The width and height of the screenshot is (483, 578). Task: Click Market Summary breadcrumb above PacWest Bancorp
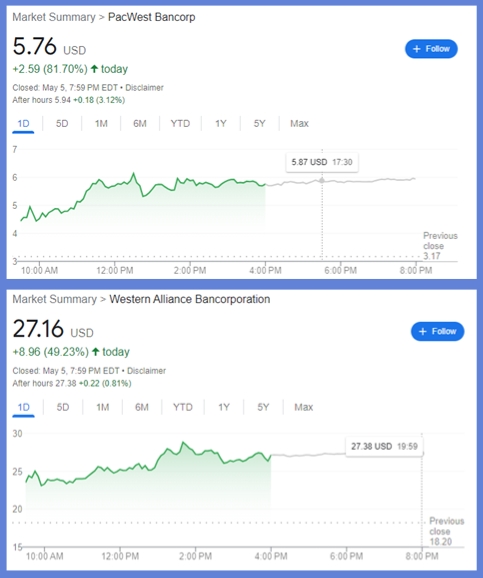click(x=54, y=17)
